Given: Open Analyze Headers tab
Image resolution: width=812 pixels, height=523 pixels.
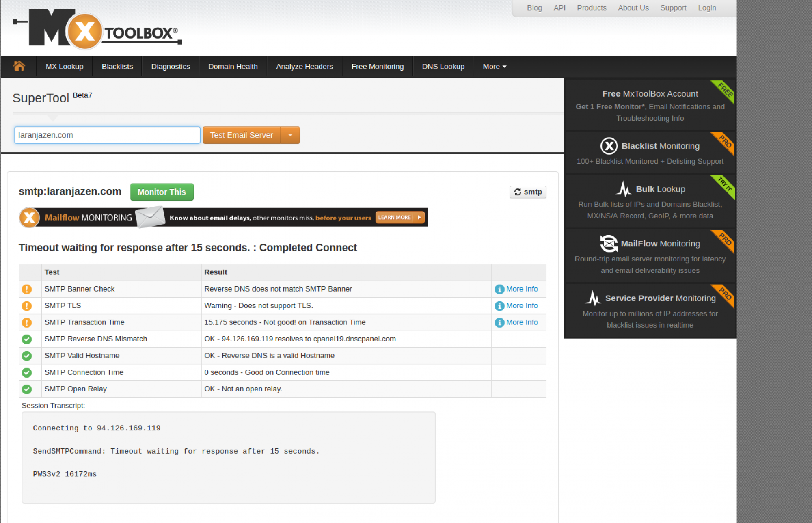Looking at the screenshot, I should pyautogui.click(x=304, y=67).
